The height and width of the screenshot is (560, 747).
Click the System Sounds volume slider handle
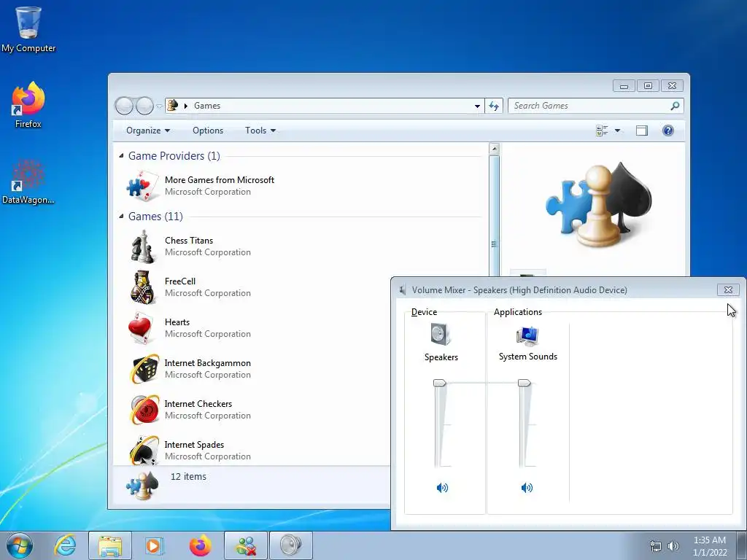[524, 383]
